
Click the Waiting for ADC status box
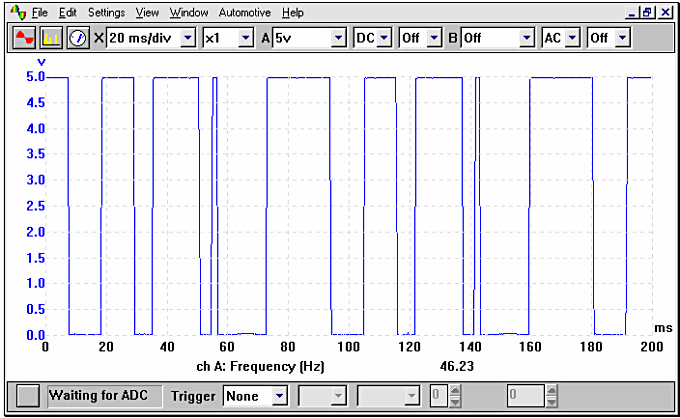99,396
